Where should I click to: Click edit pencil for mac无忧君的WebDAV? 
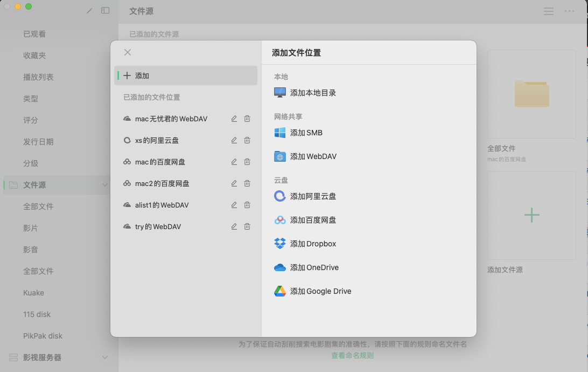click(x=234, y=119)
